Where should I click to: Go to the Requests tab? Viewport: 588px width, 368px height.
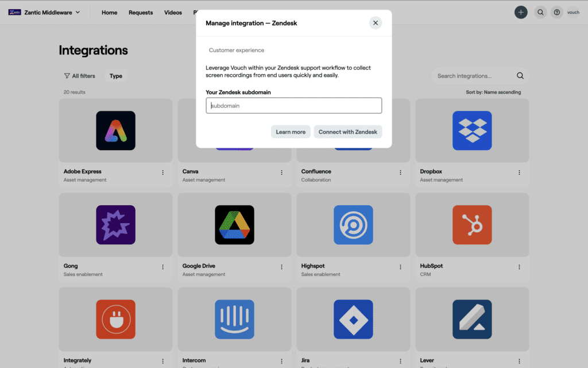(x=141, y=13)
